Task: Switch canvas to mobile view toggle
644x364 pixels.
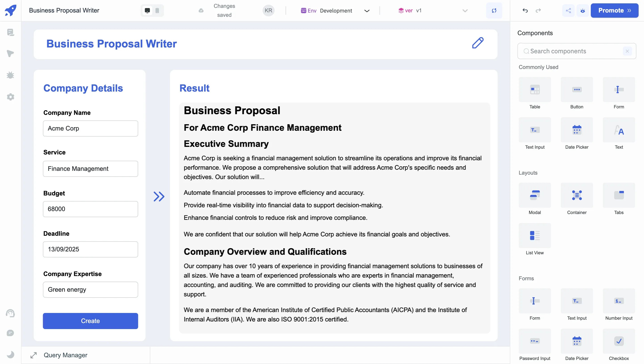Action: pos(157,11)
